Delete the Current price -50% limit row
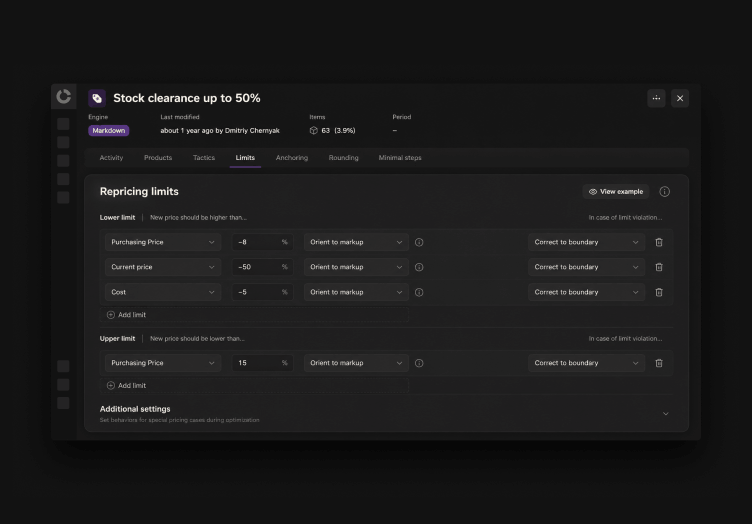 click(x=659, y=267)
